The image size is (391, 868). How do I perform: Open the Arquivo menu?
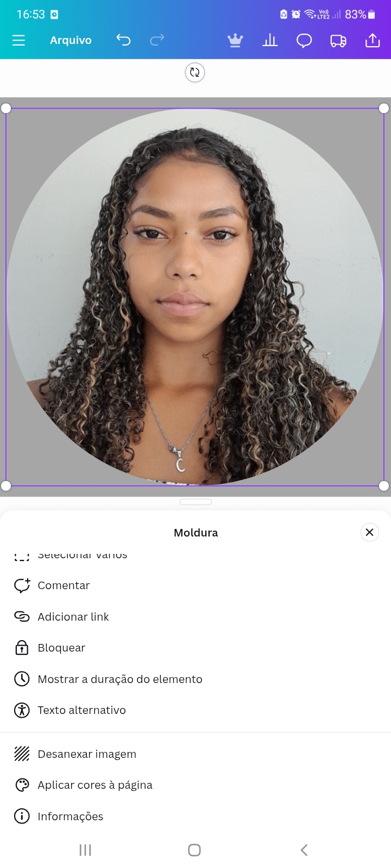click(x=71, y=40)
